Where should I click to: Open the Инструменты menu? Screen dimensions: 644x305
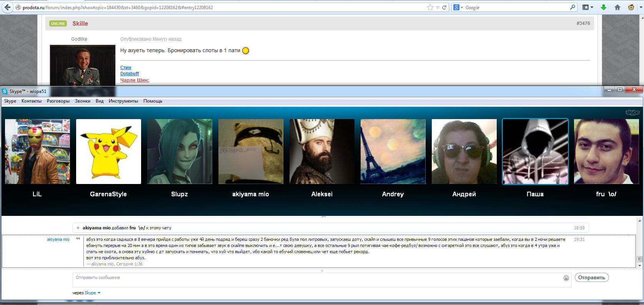[123, 101]
